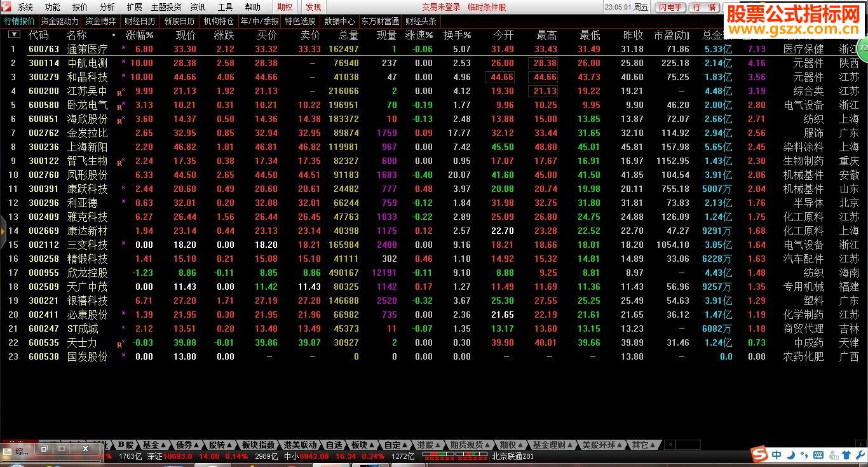Click the Sogou user account icon
868x467 pixels.
click(832, 455)
